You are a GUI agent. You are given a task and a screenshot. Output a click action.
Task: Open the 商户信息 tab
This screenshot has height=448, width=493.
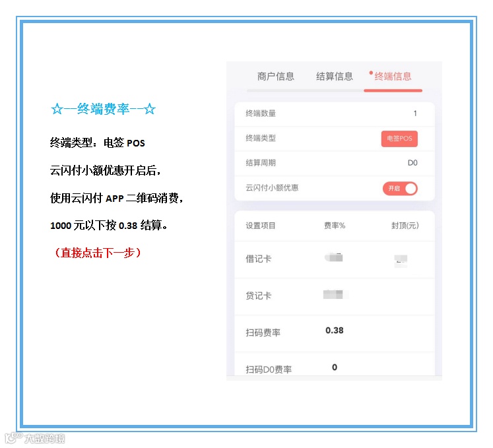(x=275, y=77)
